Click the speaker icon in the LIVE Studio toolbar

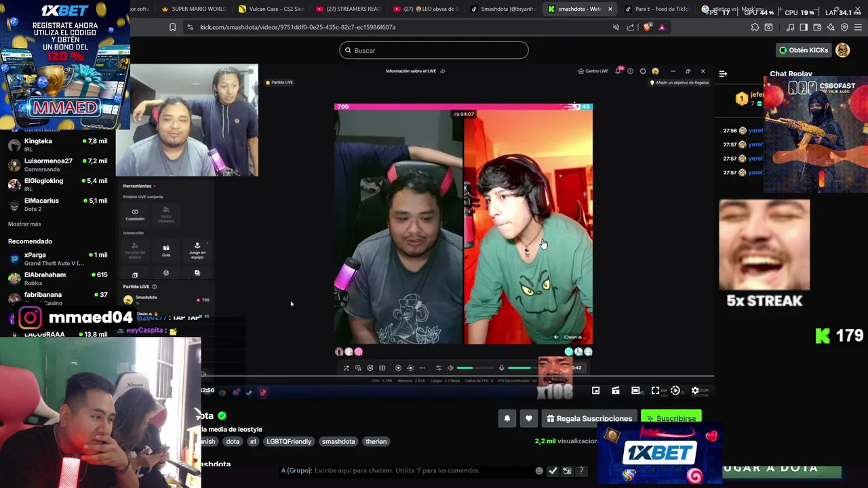[x=450, y=368]
